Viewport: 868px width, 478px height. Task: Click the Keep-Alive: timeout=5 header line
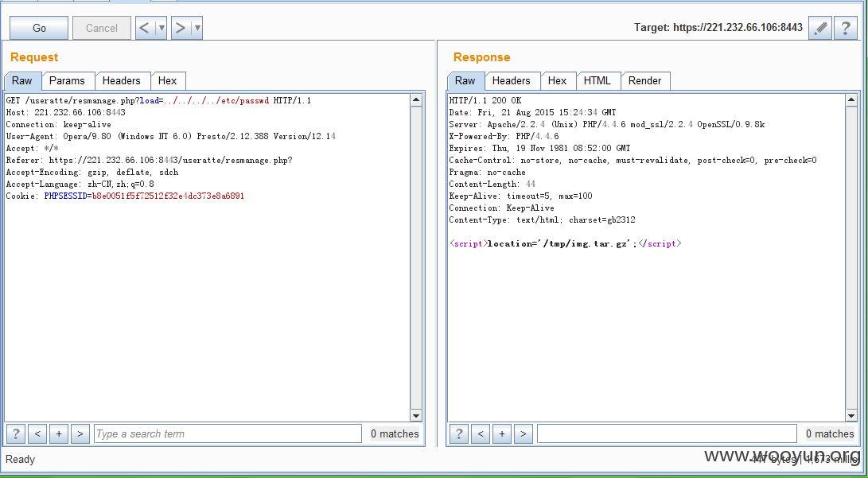(520, 196)
